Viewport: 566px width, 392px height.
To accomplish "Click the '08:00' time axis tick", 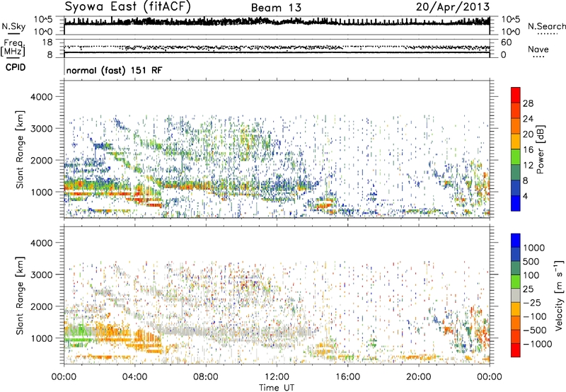I will (205, 377).
